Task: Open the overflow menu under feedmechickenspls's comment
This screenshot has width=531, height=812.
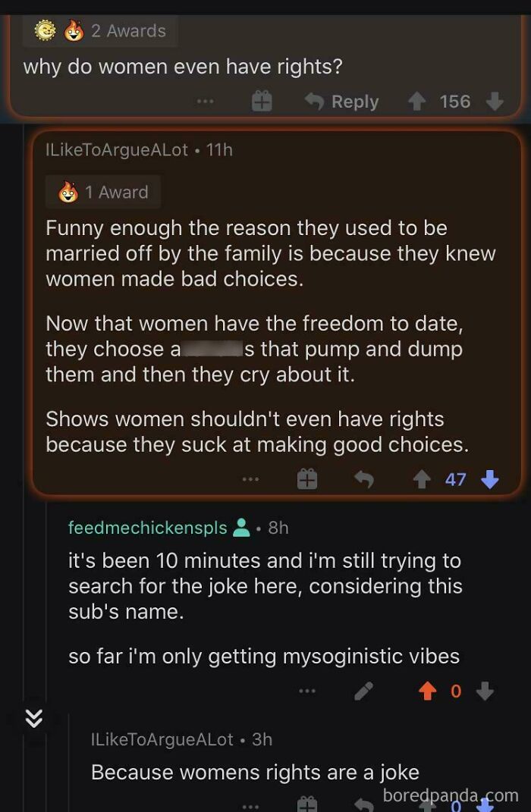Action: coord(309,690)
